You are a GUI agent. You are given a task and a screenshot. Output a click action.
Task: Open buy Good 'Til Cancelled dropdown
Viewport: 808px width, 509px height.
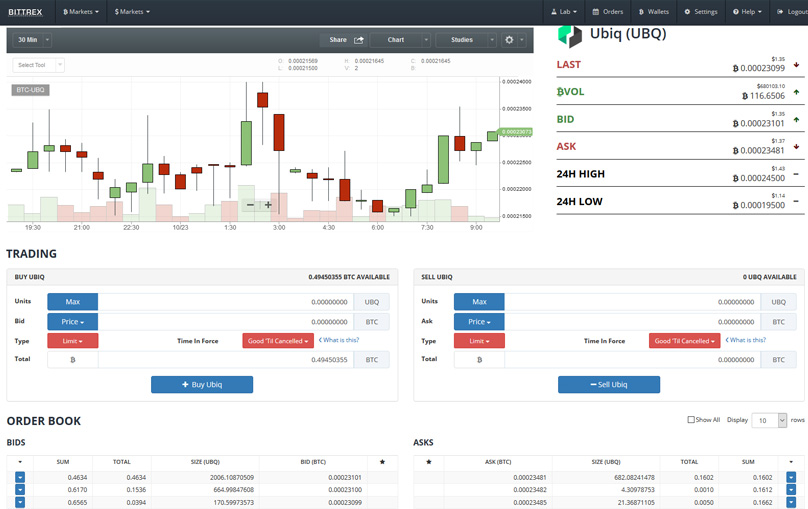point(278,341)
